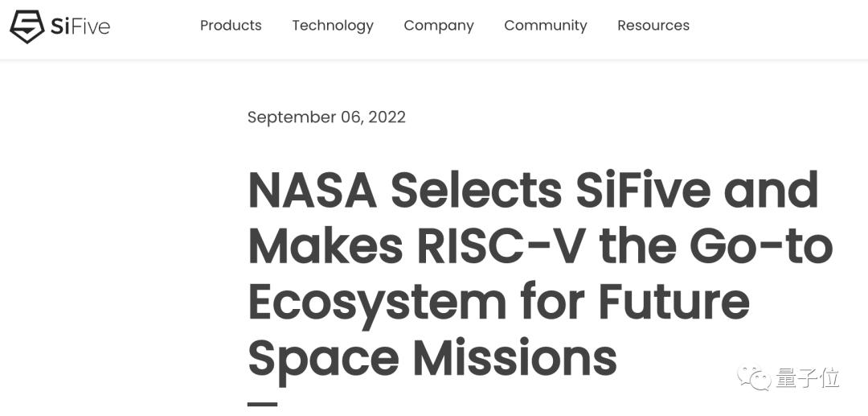Click the 量子位 watermark text
Image resolution: width=868 pixels, height=416 pixels.
pos(807,378)
